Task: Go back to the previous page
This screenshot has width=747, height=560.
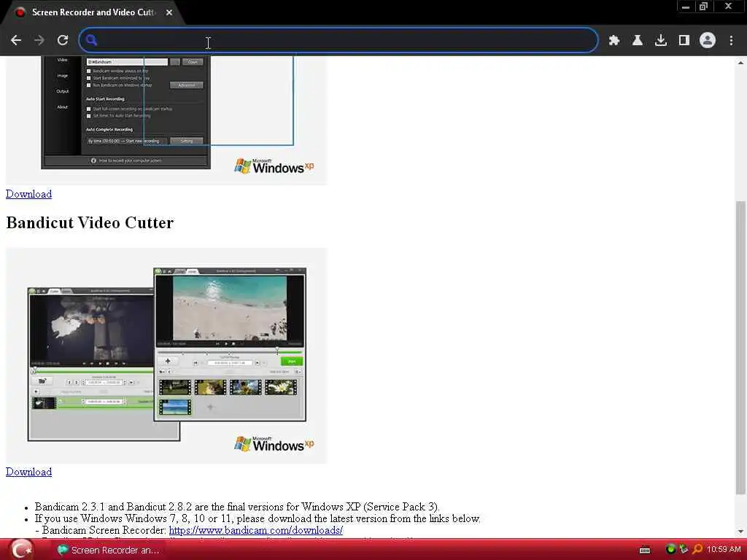Action: tap(16, 41)
